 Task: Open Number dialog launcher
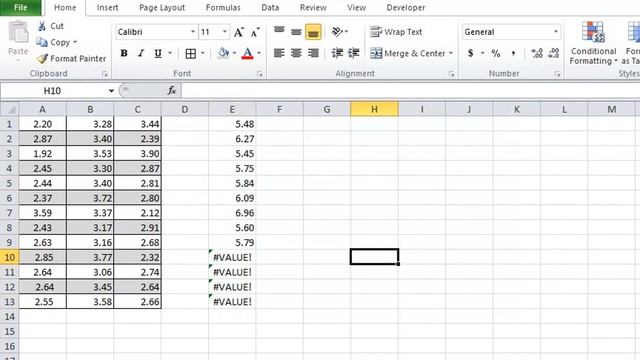click(x=557, y=74)
